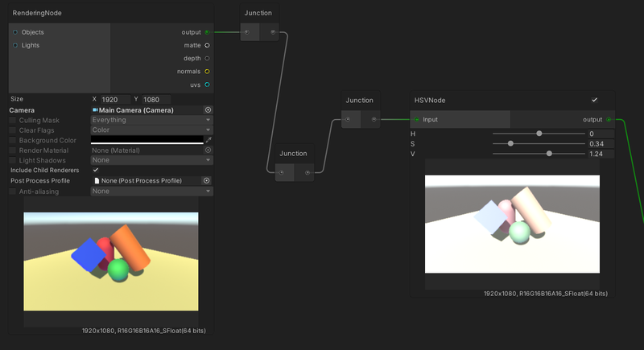Toggle the HSVNode enabled checkbox
The width and height of the screenshot is (644, 350).
tap(594, 100)
